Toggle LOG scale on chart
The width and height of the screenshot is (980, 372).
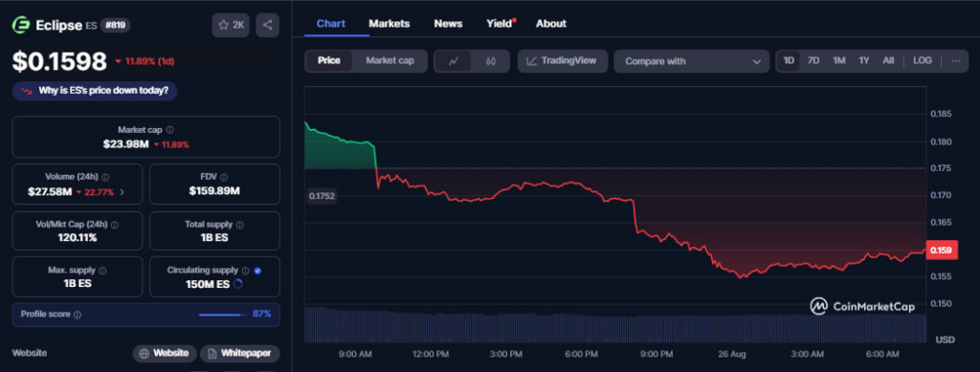click(922, 61)
